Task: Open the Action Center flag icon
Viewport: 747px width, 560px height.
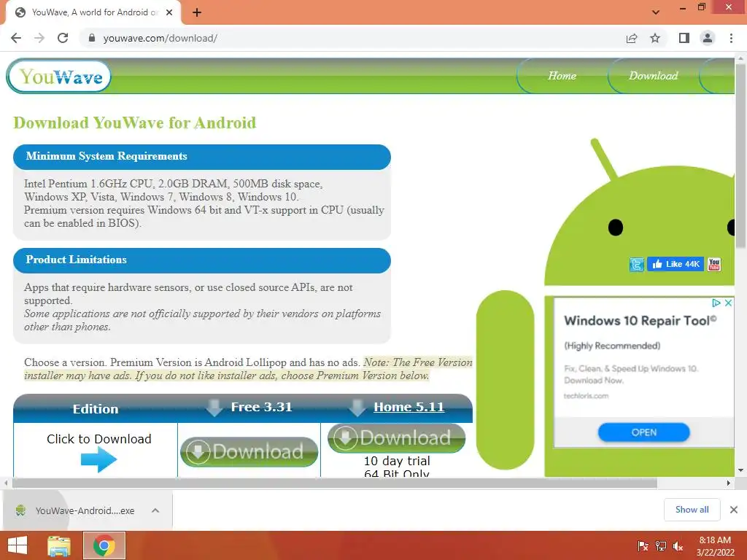Action: (643, 545)
